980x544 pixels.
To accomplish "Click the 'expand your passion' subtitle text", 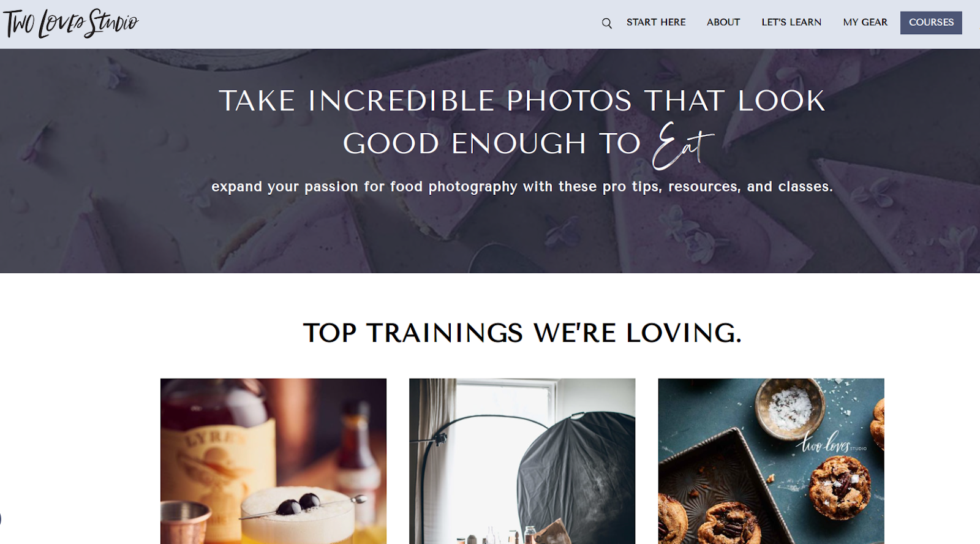I will pyautogui.click(x=522, y=187).
